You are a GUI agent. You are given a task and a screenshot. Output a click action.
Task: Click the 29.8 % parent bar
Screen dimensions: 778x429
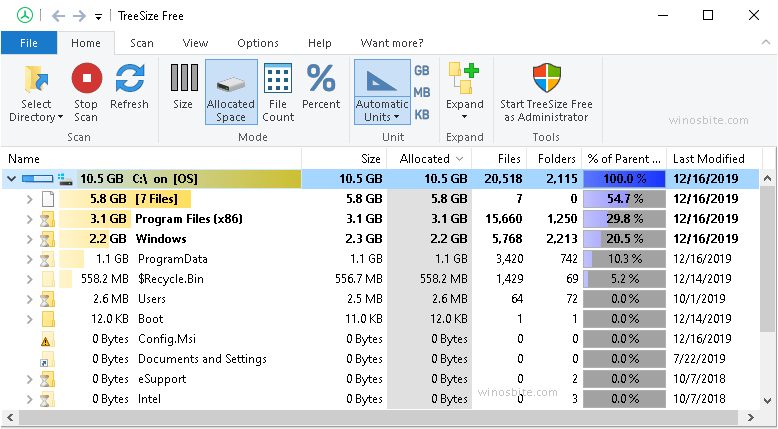click(624, 219)
